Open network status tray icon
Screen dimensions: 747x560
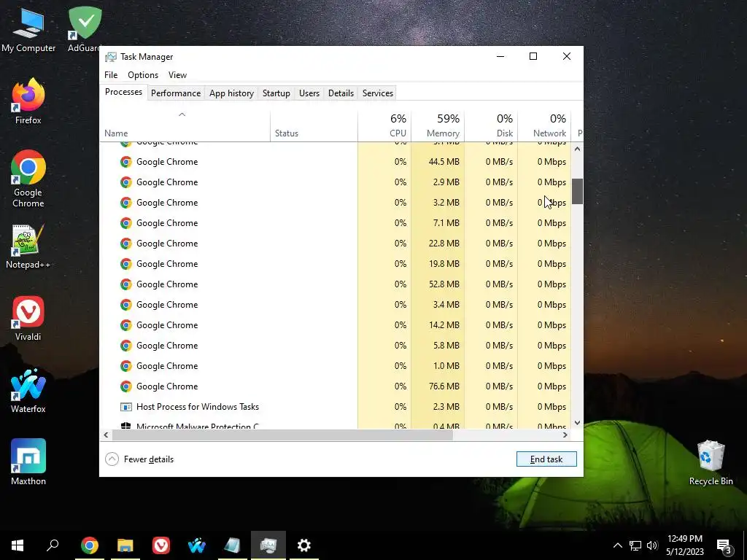click(x=635, y=545)
